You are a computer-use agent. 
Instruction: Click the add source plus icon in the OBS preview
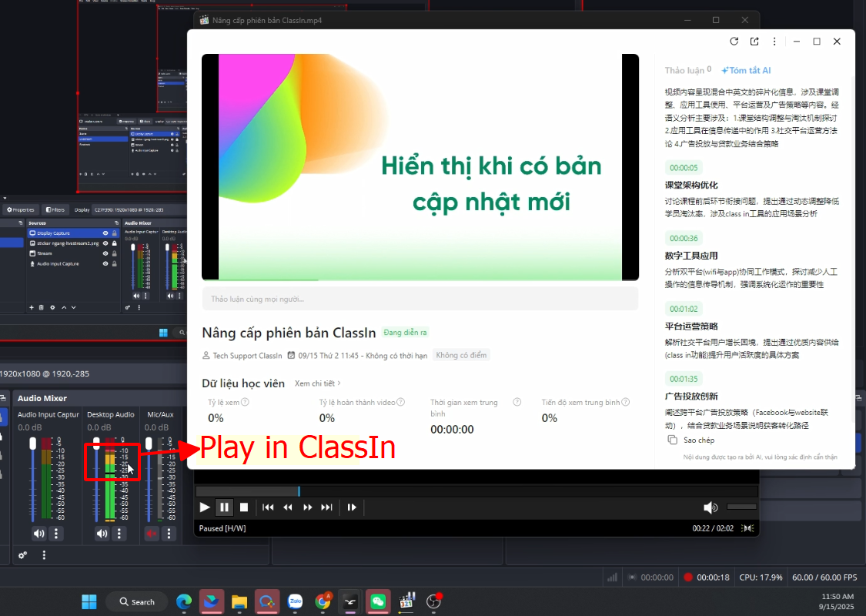pos(32,307)
